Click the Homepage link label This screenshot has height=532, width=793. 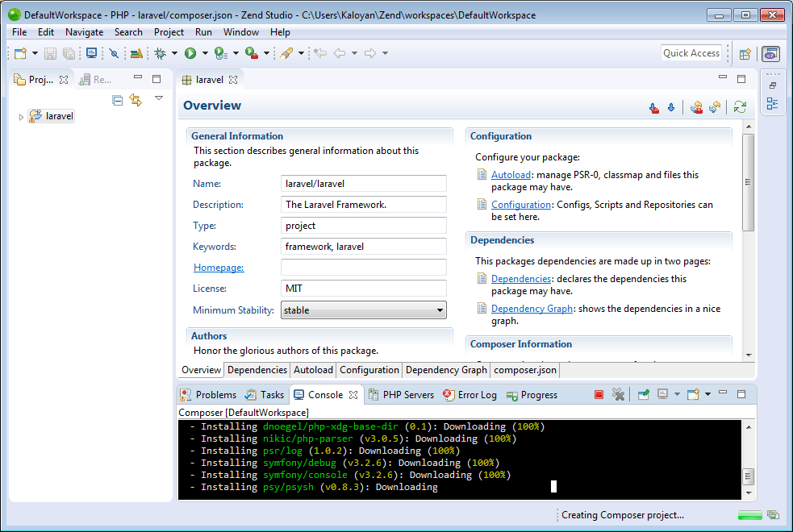tap(218, 267)
